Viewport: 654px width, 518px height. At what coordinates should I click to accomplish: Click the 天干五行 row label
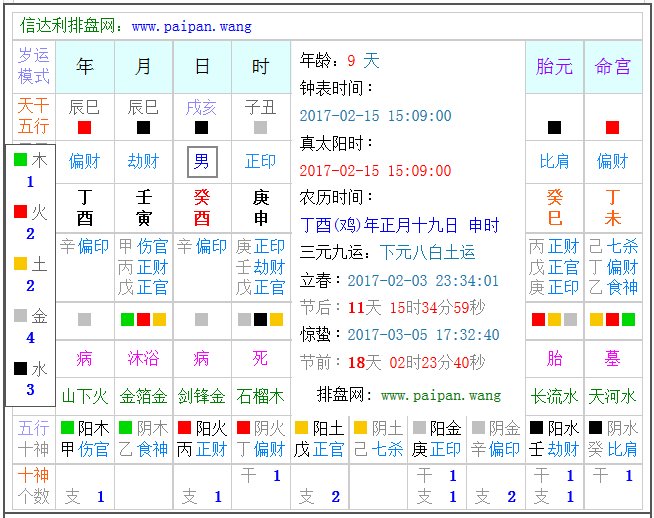(34, 116)
